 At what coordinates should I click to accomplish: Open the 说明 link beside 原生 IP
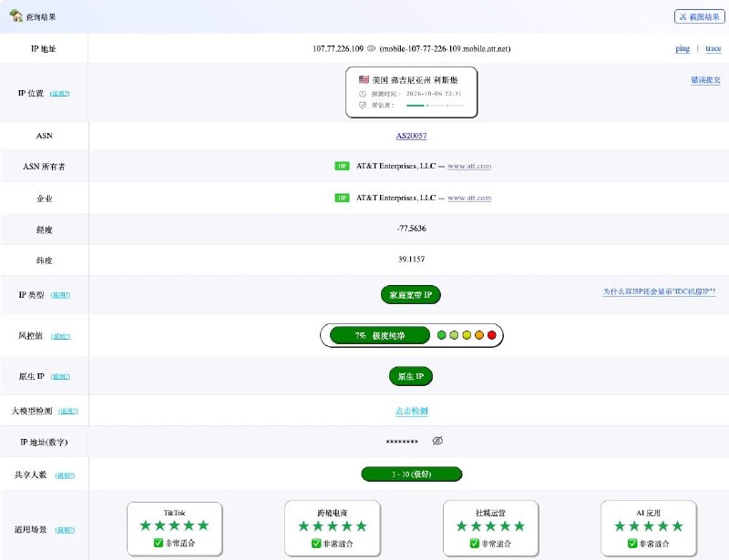(60, 376)
